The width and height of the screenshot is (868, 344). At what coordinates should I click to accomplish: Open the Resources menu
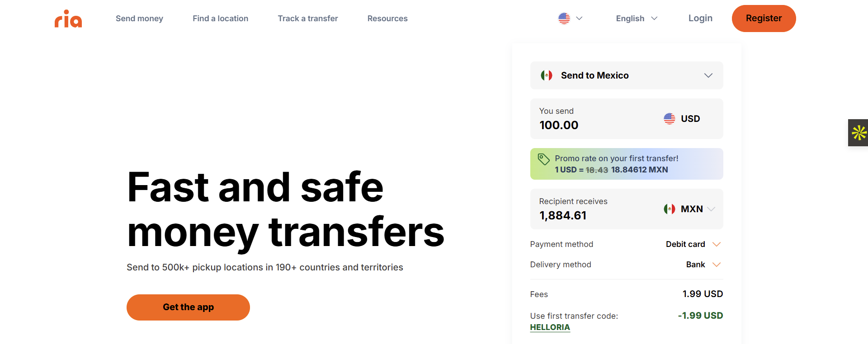coord(387,19)
